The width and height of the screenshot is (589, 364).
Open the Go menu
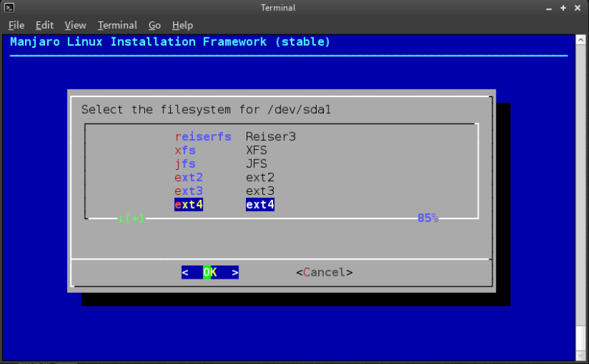[x=155, y=25]
